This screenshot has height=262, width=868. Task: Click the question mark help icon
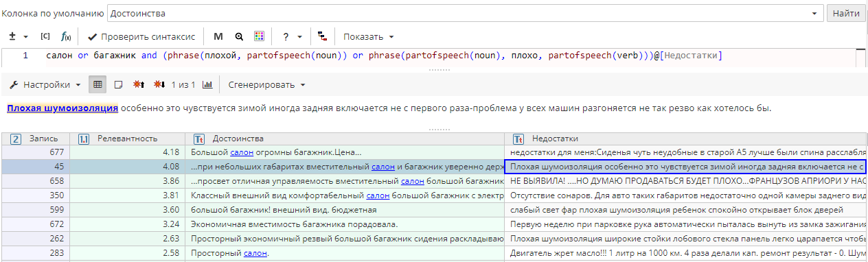(285, 36)
